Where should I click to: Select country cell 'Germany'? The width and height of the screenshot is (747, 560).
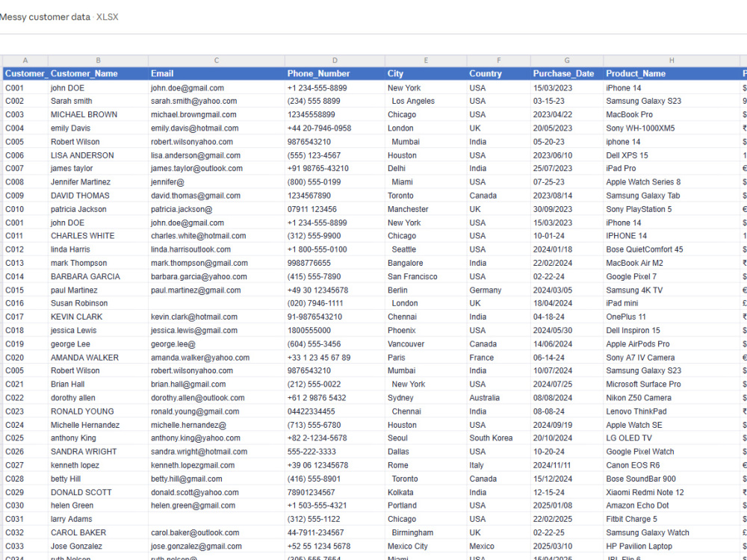499,290
